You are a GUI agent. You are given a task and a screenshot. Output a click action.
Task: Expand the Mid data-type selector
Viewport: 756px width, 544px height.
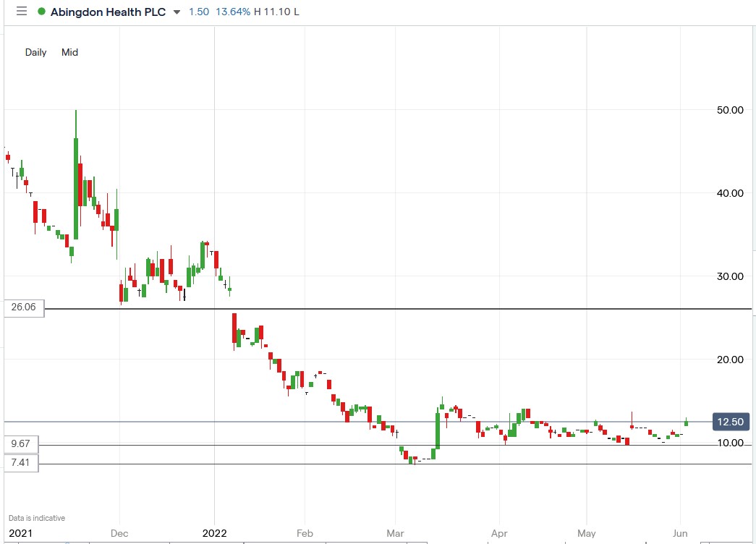pos(69,52)
